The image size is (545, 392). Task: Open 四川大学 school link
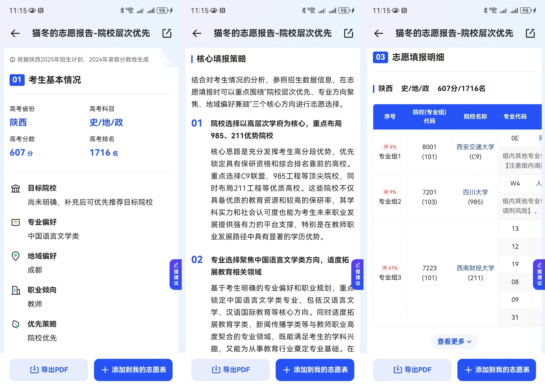475,192
